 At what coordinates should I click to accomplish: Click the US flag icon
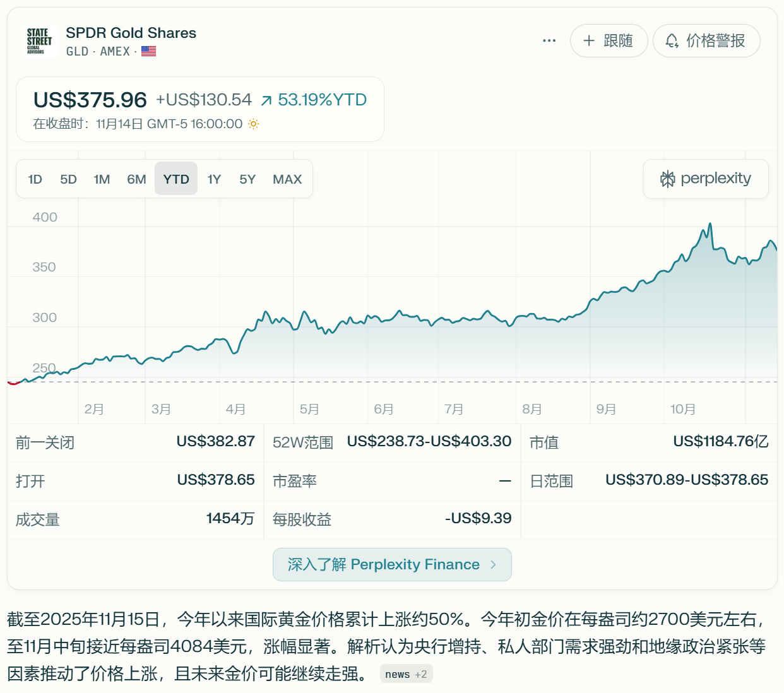tap(149, 51)
